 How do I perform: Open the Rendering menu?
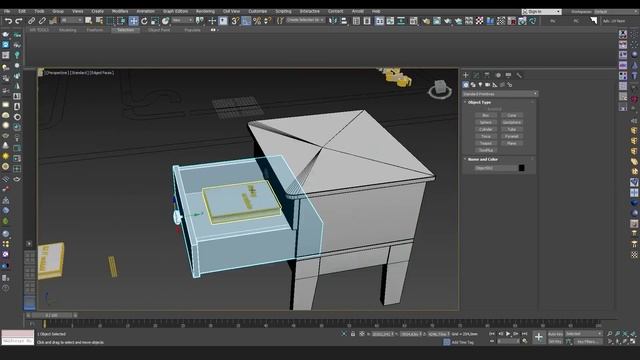205,11
